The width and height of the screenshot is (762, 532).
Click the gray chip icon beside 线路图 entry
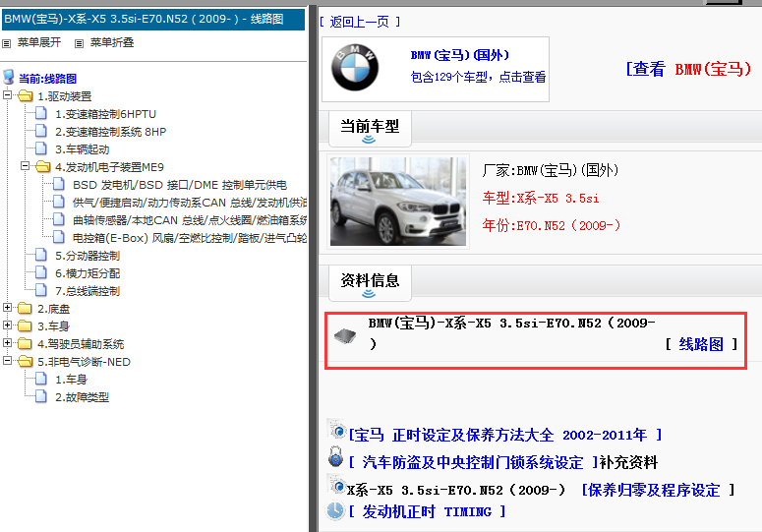point(345,335)
